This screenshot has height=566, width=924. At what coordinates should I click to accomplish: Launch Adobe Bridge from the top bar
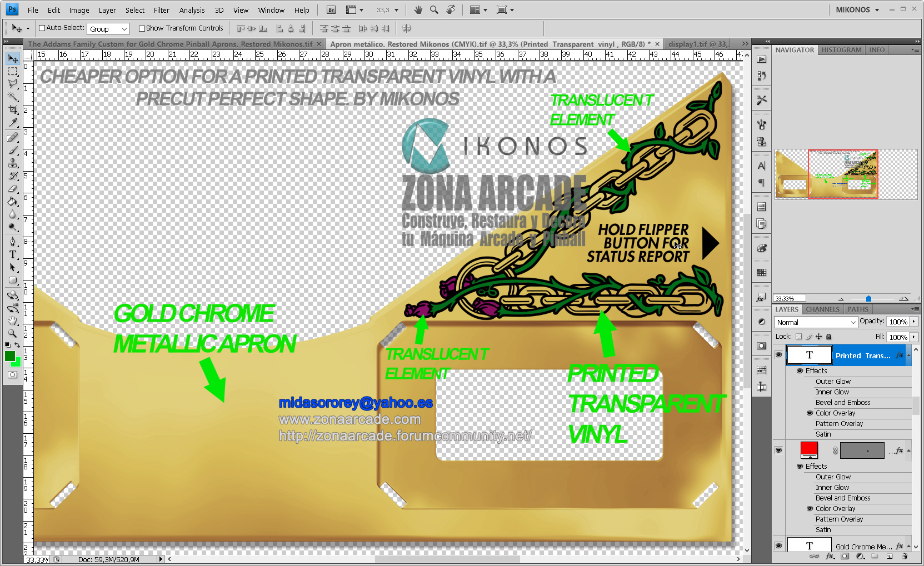331,10
